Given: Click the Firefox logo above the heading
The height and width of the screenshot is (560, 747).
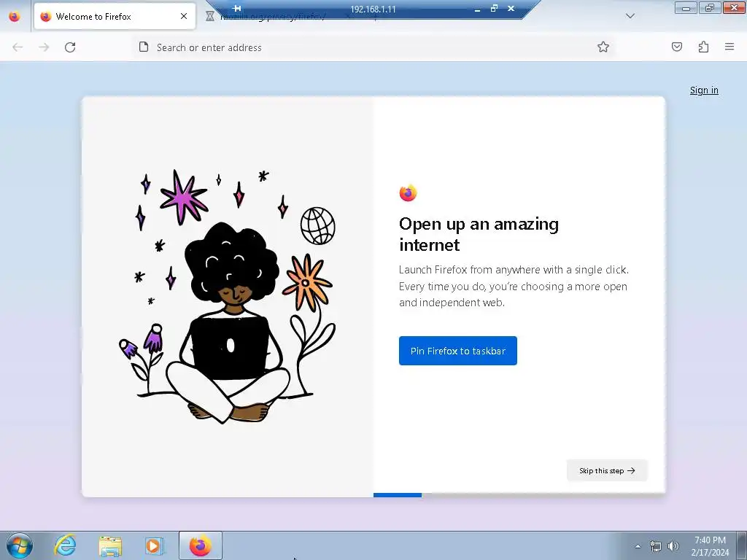Looking at the screenshot, I should click(x=408, y=192).
